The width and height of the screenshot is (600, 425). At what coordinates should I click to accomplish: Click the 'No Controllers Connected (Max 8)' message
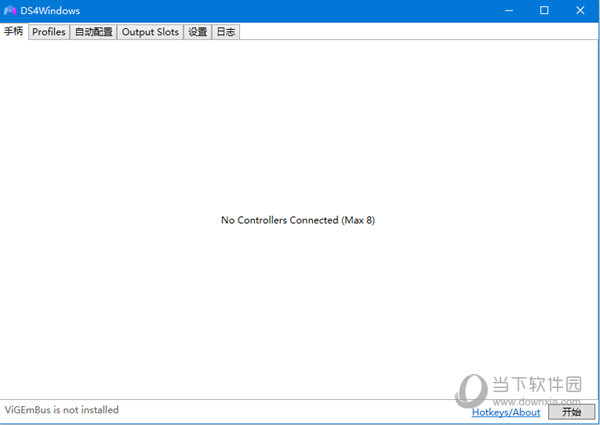[x=298, y=220]
